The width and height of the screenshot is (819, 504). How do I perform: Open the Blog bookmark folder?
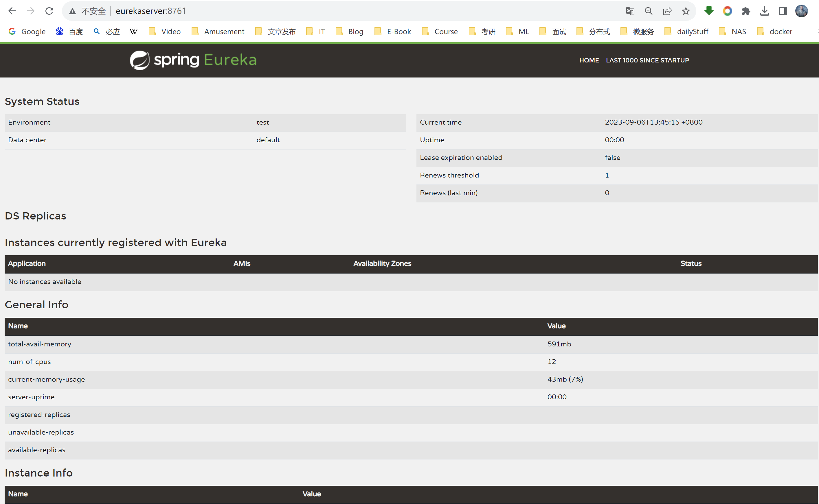click(350, 31)
